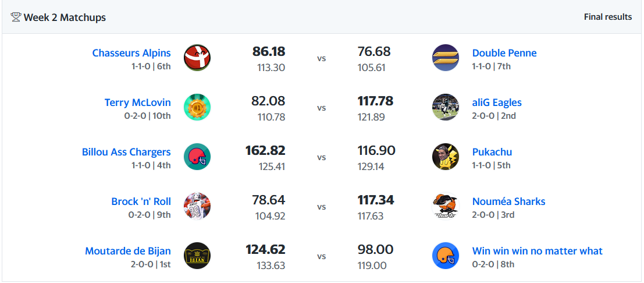Image resolution: width=644 pixels, height=283 pixels.
Task: Click the 162.82 score in Chargers matchup
Action: (265, 151)
